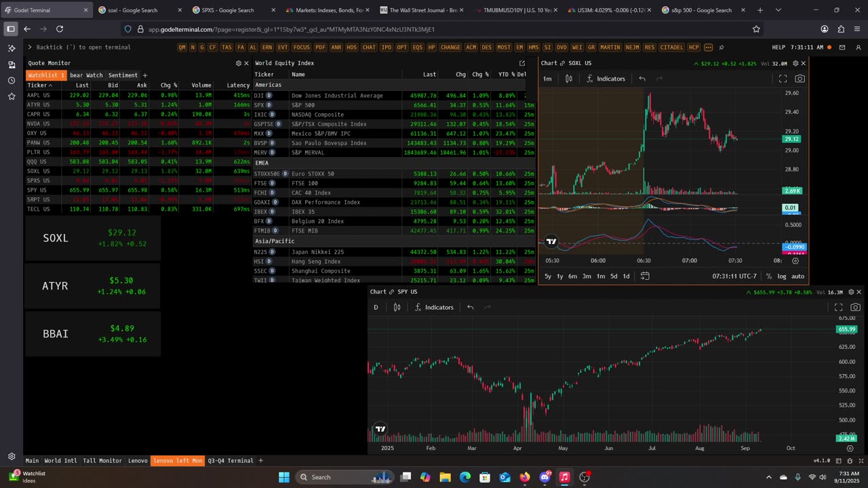The width and height of the screenshot is (868, 488).
Task: Open SPY chart settings gear
Action: [x=851, y=292]
